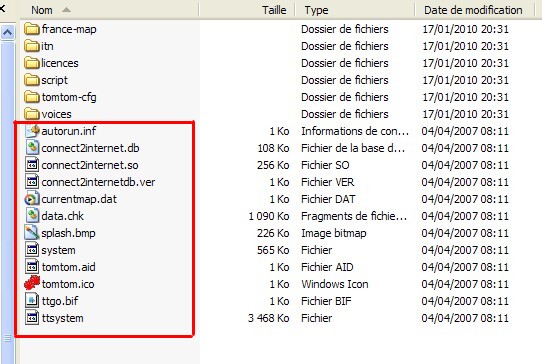Select the connect2internet.so file icon
542x364 pixels.
(32, 165)
